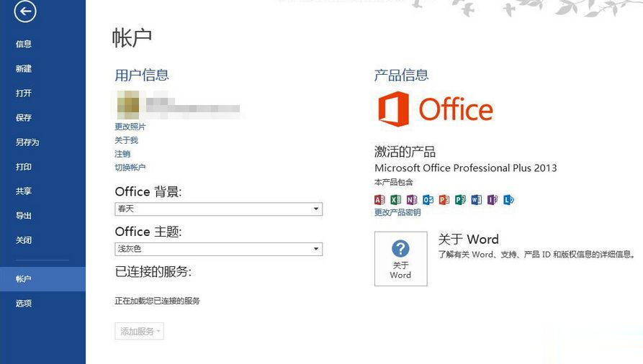Viewport: 643px width, 364px height.
Task: Click the 切换帐户 link
Action: [x=130, y=167]
